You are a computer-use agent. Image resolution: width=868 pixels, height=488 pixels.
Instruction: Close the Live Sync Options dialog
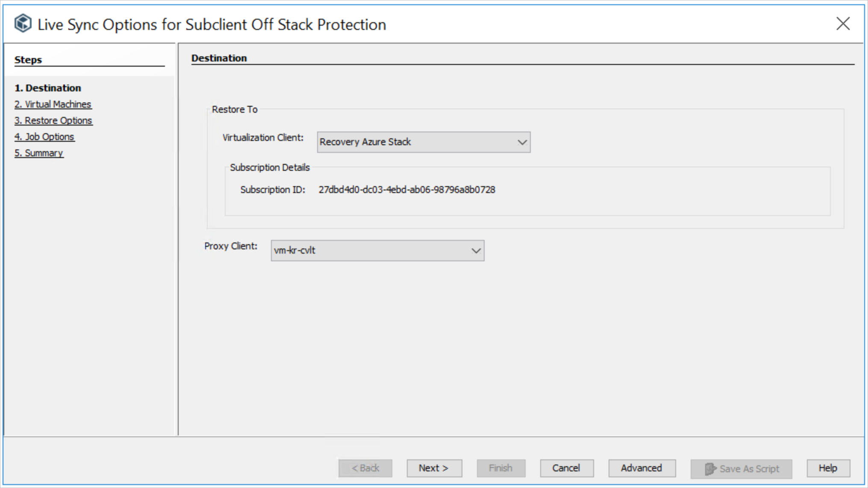coord(843,24)
